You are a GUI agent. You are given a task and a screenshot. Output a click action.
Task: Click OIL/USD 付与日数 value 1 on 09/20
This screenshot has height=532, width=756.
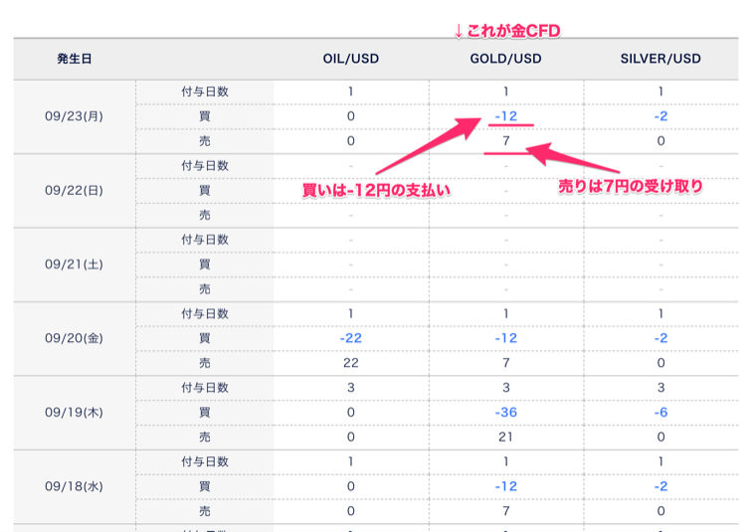click(350, 313)
